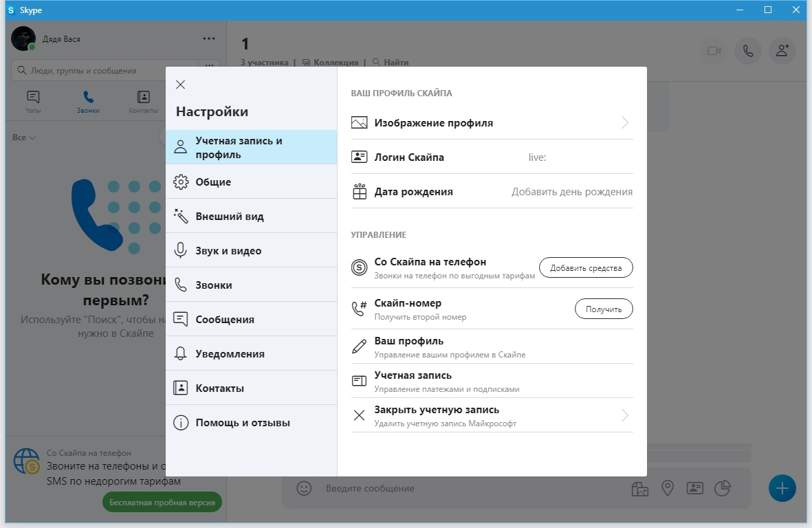This screenshot has width=812, height=528.
Task: Switch to the Звонки tab in sidebar
Action: point(88,102)
